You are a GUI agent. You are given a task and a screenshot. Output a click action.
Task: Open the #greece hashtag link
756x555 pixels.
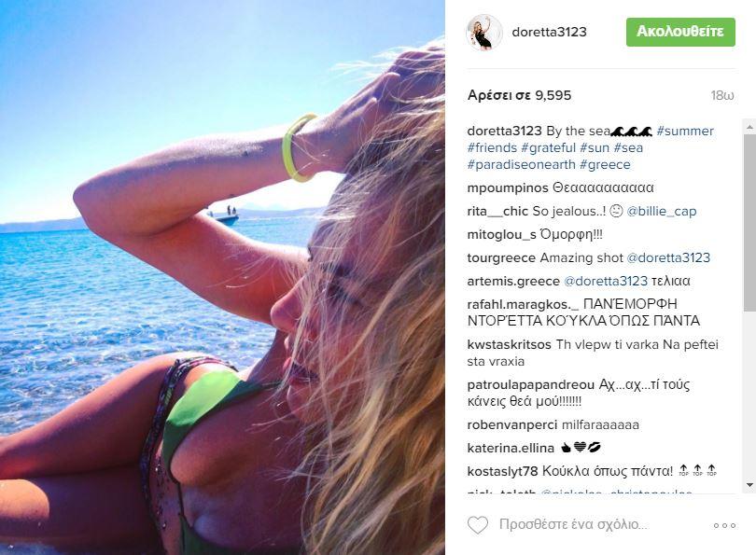pyautogui.click(x=605, y=165)
